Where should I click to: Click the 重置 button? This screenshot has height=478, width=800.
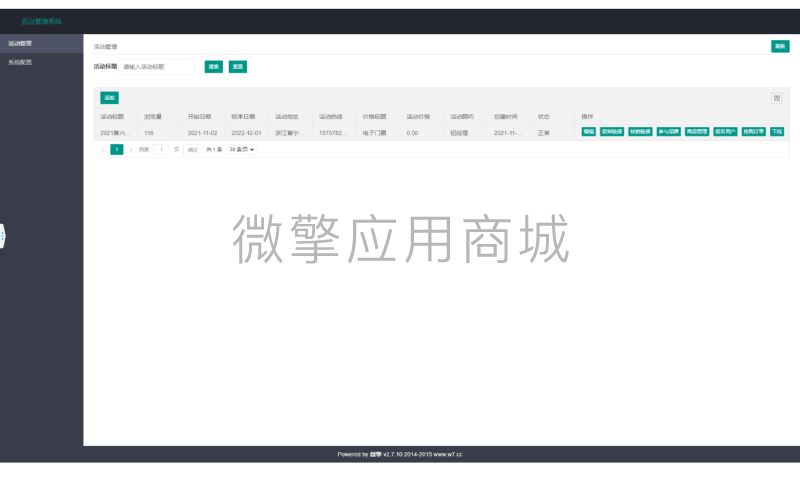pos(238,67)
